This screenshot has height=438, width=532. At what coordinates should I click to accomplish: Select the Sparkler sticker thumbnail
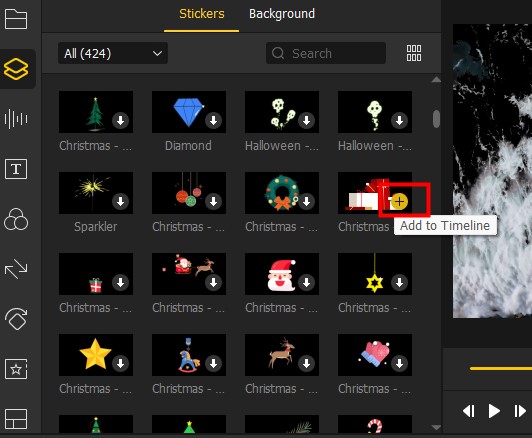click(96, 193)
